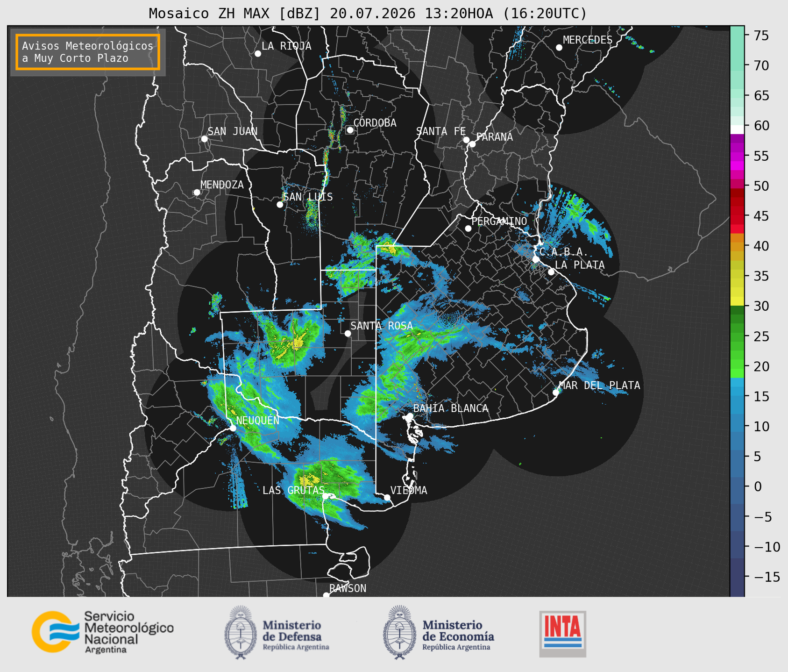Click the Mendoza city marker dot
Screen dimensions: 788x672
197,192
